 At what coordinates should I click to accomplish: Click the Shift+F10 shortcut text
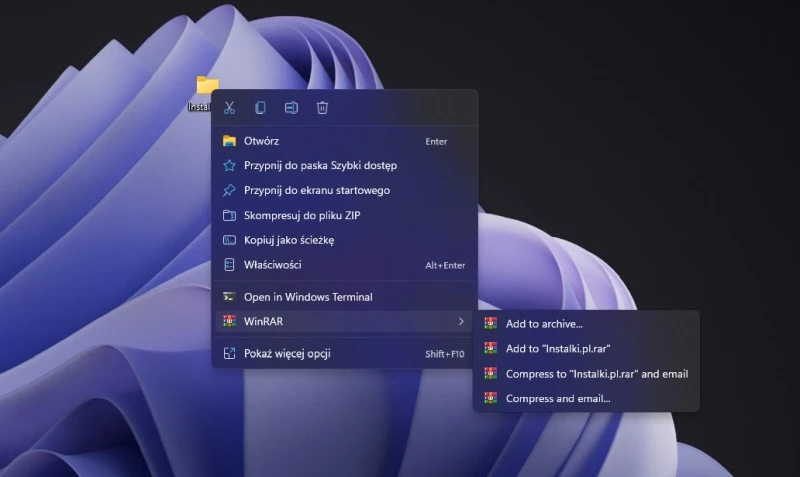point(445,354)
